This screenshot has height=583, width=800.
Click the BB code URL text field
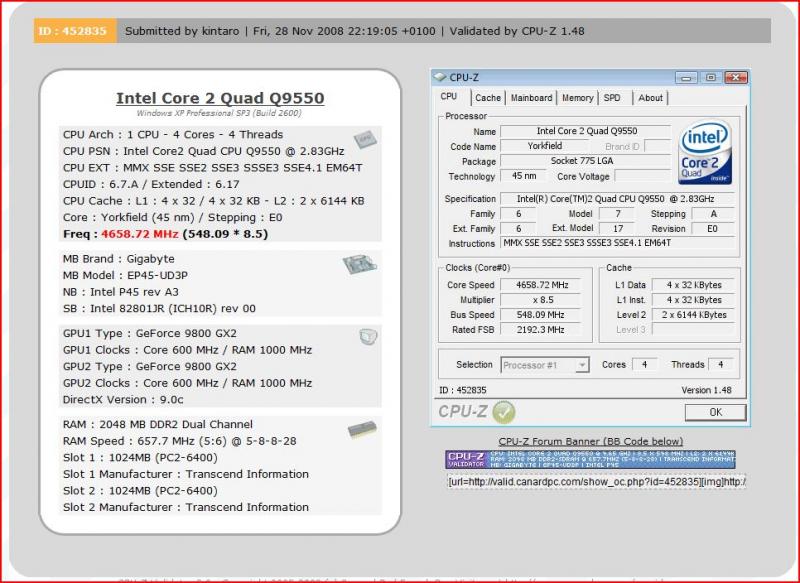pos(596,481)
